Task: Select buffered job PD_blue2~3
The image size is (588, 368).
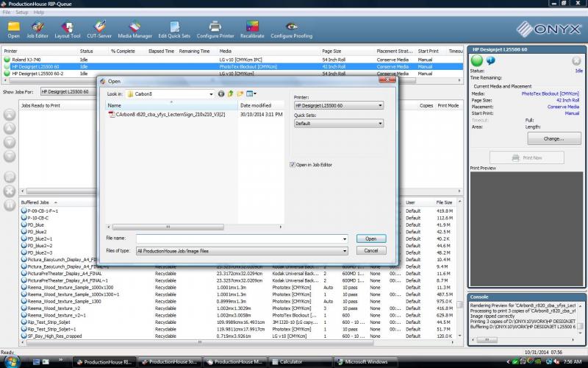Action: pyautogui.click(x=40, y=252)
